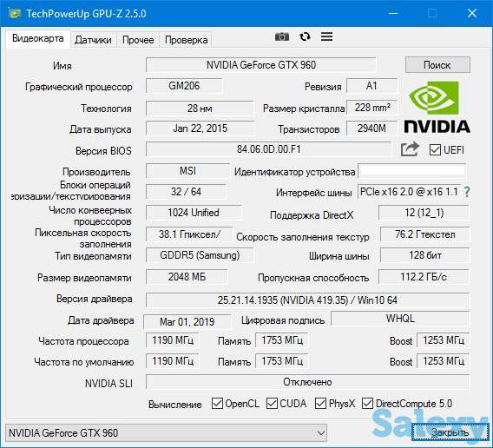Open the NVIDIA GeForce GTX 960 dropdown
The image size is (493, 448).
(x=166, y=433)
